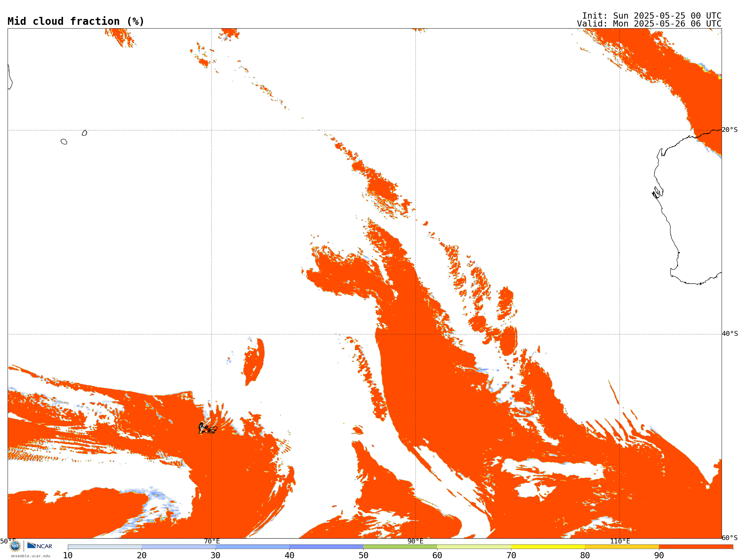744x560 pixels.
Task: Click the 50–60 green colorbar segment
Action: point(400,547)
